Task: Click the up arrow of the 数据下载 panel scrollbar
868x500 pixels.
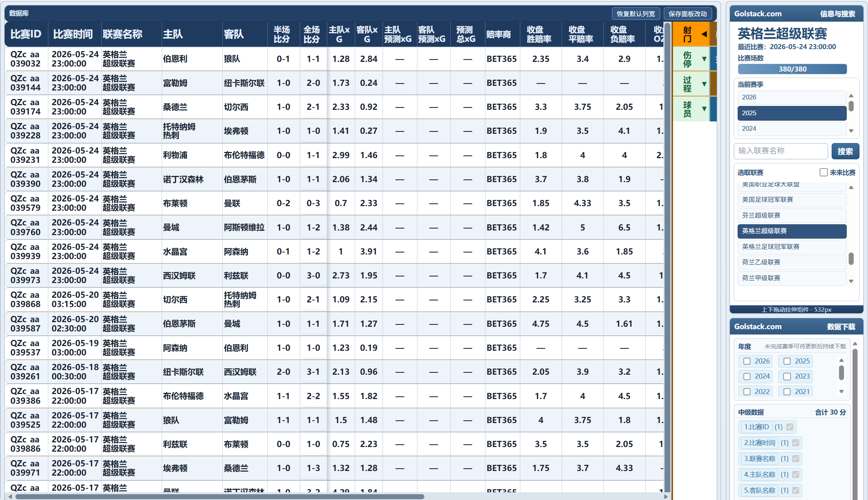Action: point(855,343)
